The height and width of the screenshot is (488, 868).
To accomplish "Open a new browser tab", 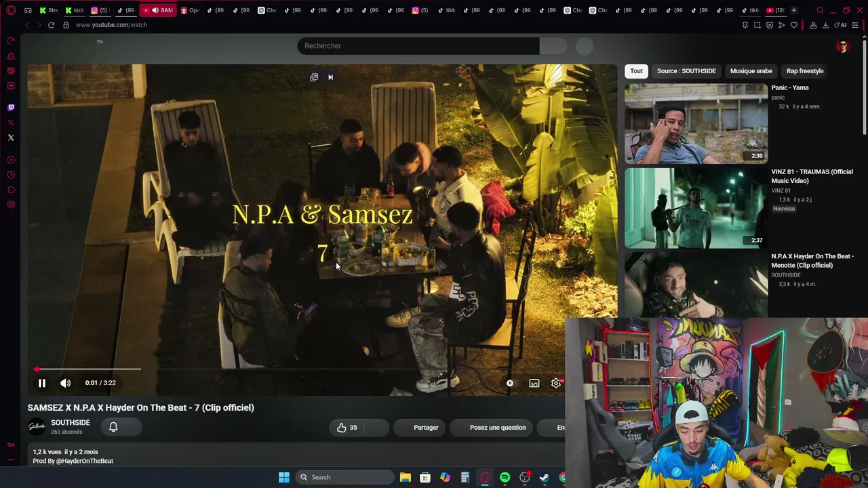I will [x=794, y=10].
